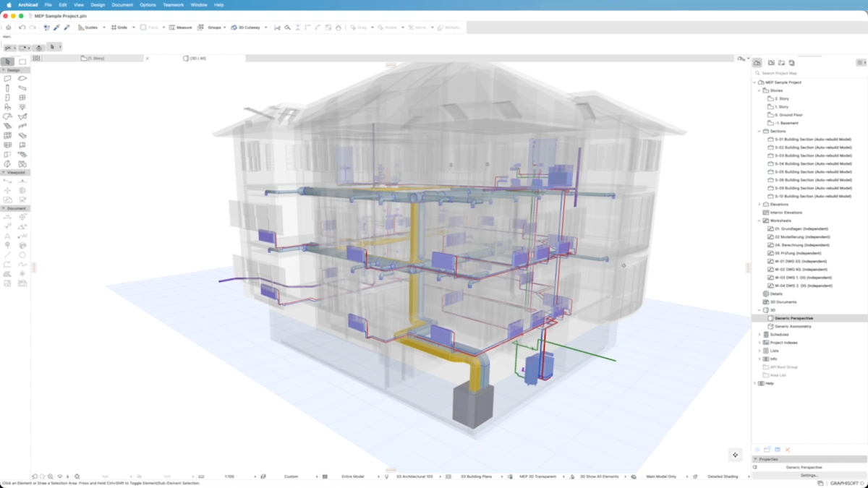868x488 pixels.
Task: Toggle the 3D Cutaway button
Action: 246,27
